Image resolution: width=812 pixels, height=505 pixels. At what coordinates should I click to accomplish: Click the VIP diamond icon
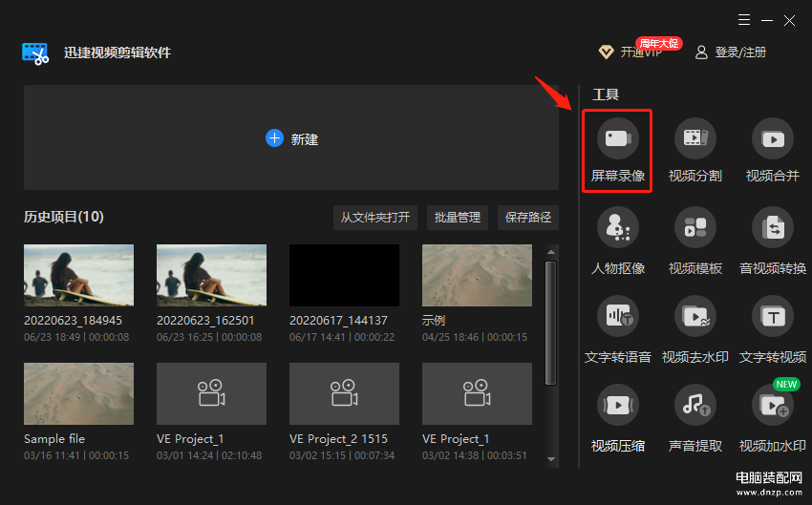point(606,52)
